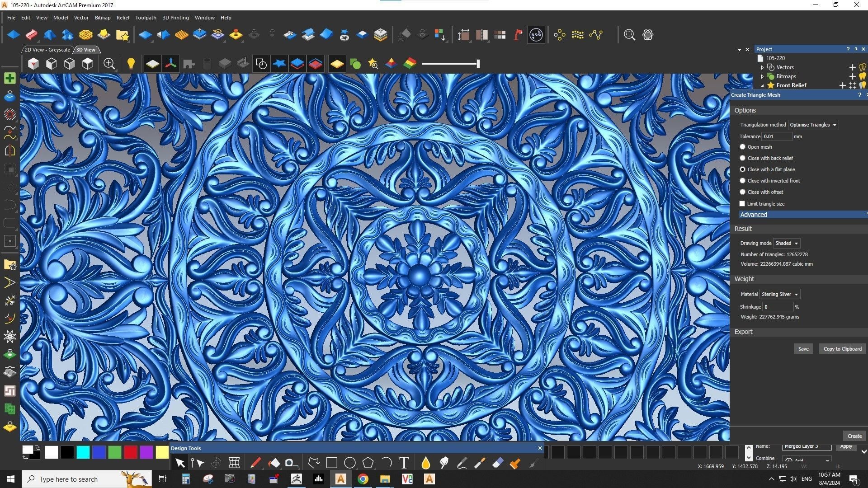Image resolution: width=868 pixels, height=488 pixels.
Task: Open the Toolpath menu
Action: click(146, 18)
